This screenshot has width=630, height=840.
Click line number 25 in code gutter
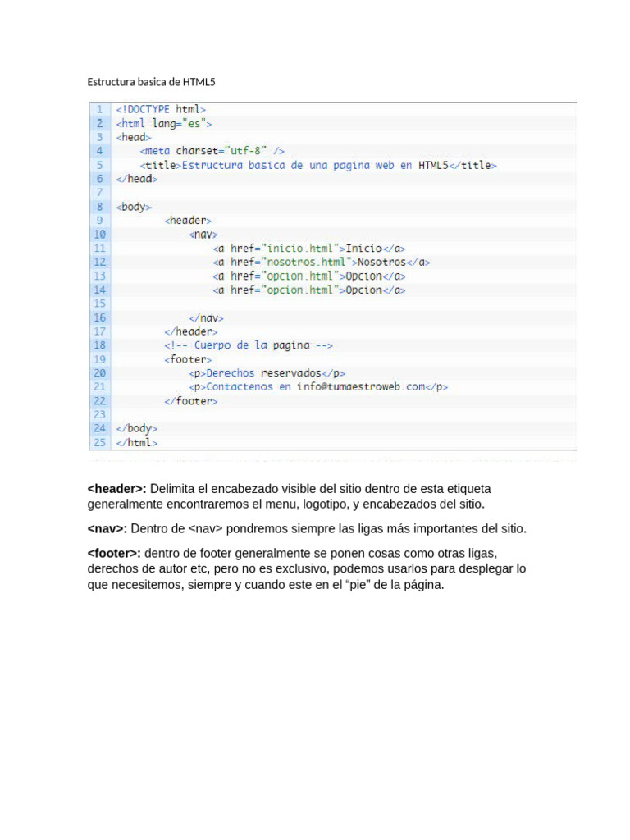coord(99,442)
